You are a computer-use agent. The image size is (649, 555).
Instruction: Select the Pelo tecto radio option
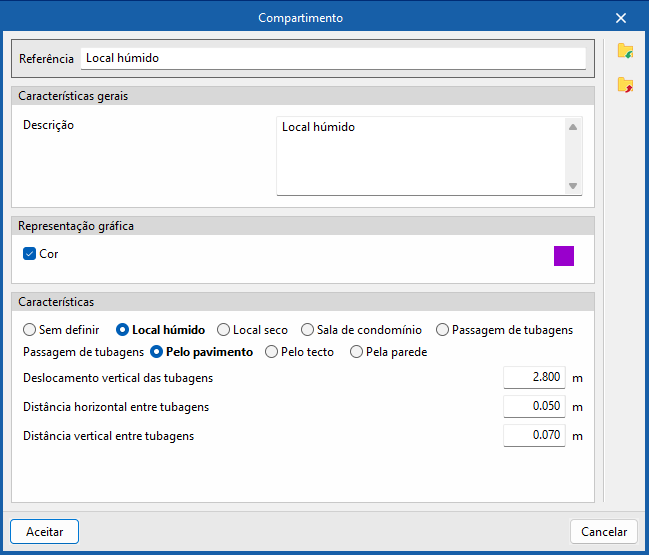272,352
